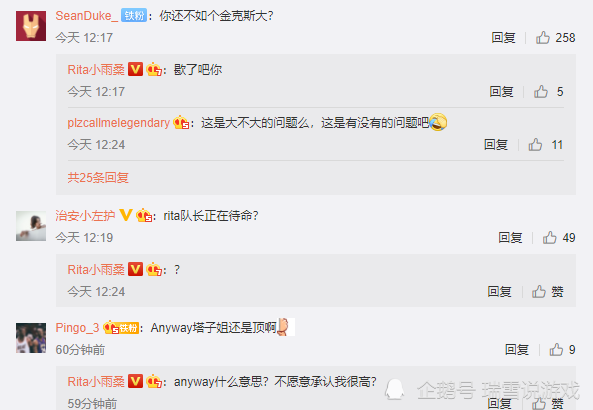Screen dimensions: 593x410
Task: Like Pingo_3's comment with 9 likes
Action: tap(556, 349)
